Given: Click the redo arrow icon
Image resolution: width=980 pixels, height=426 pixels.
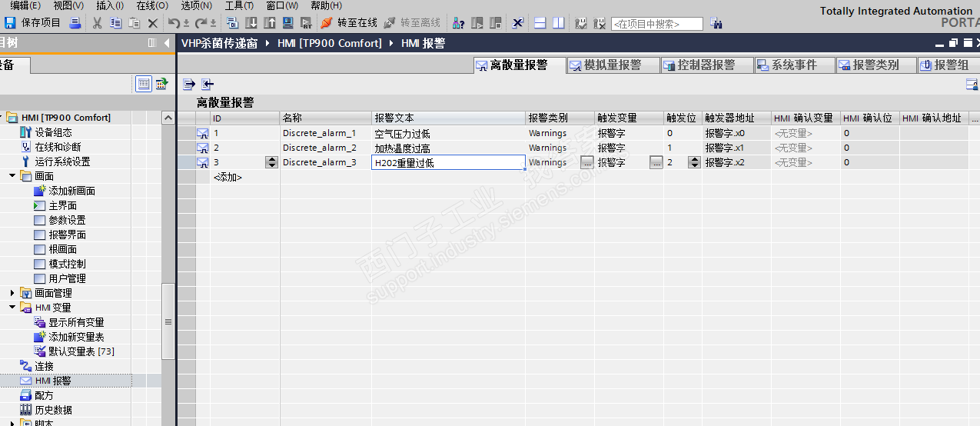Looking at the screenshot, I should [x=201, y=23].
